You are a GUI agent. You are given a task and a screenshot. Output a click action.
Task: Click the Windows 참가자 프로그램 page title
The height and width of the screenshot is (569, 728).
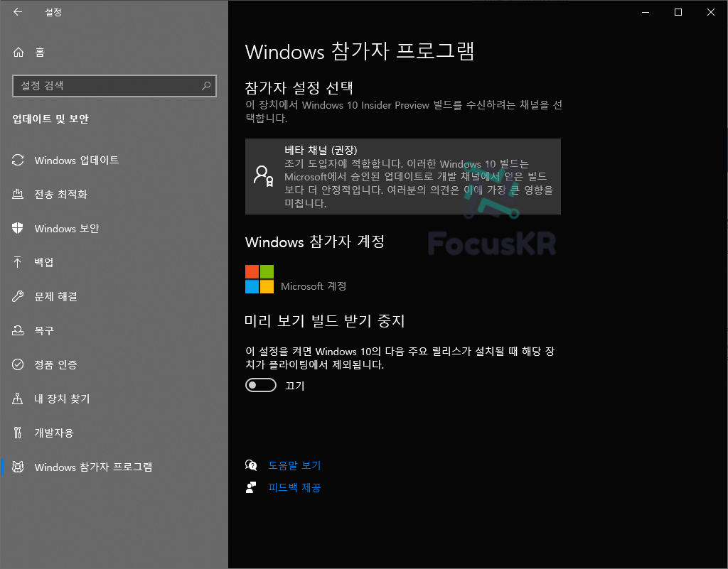[x=359, y=51]
